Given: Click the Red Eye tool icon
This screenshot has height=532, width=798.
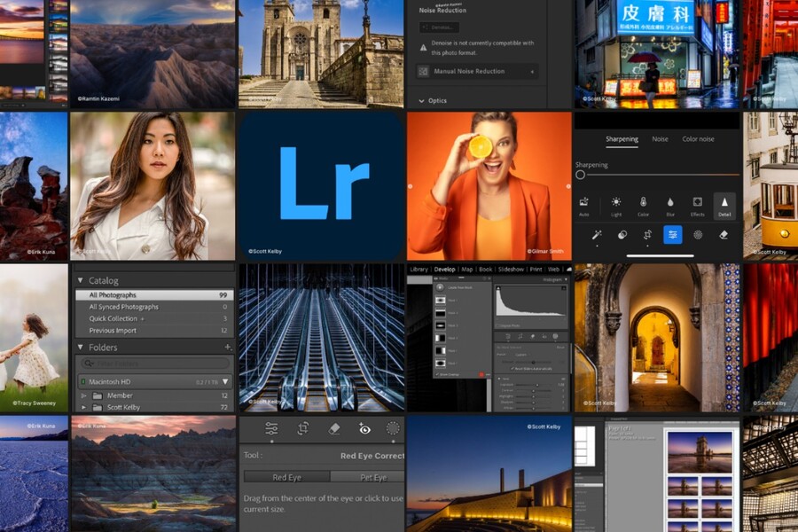Looking at the screenshot, I should pos(364,428).
